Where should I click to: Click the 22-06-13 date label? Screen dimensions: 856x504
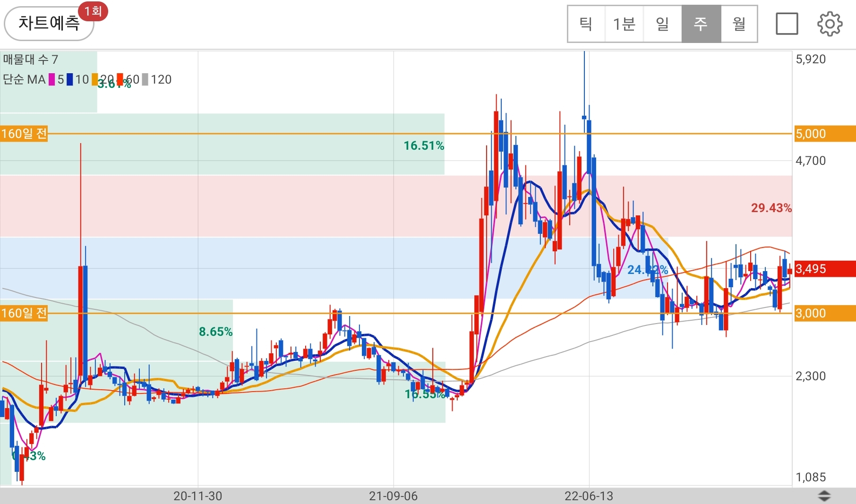(589, 496)
